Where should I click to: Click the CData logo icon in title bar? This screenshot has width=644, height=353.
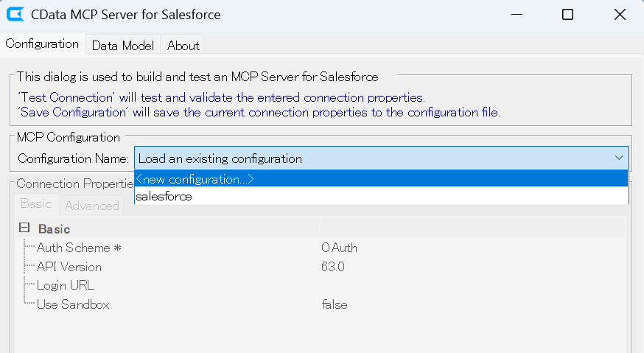[x=15, y=15]
